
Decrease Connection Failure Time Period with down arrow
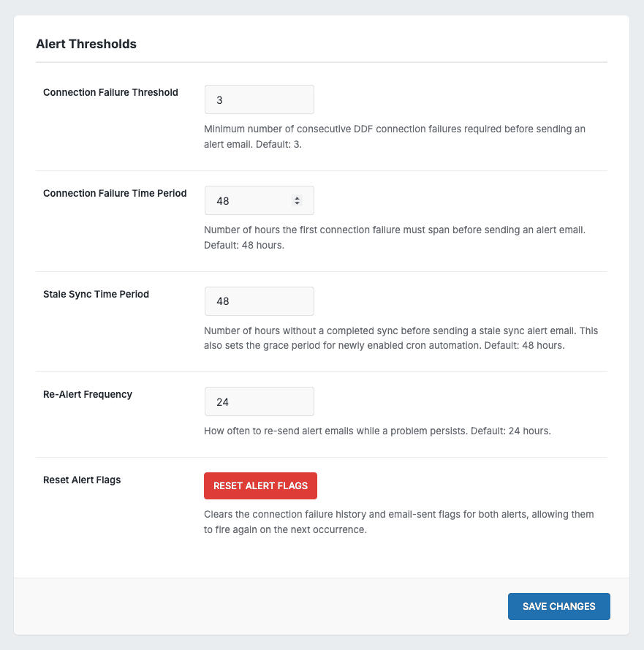tap(297, 203)
